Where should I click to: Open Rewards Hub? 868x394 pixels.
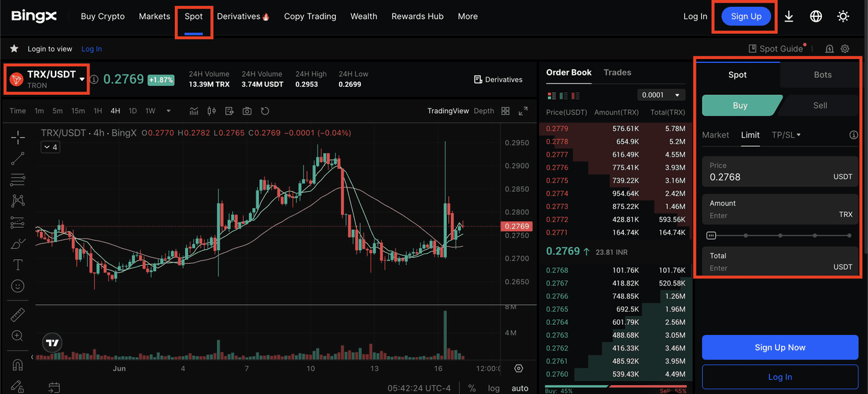coord(417,16)
